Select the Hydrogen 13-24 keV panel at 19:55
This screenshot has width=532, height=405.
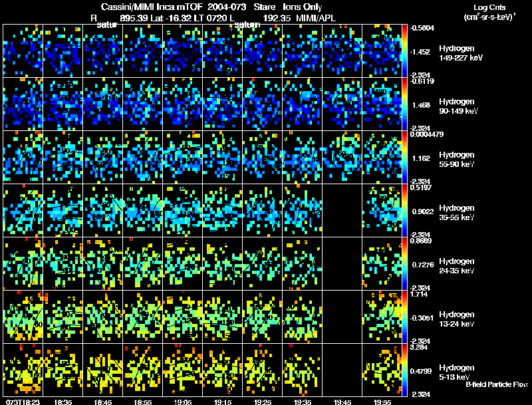[x=382, y=317]
